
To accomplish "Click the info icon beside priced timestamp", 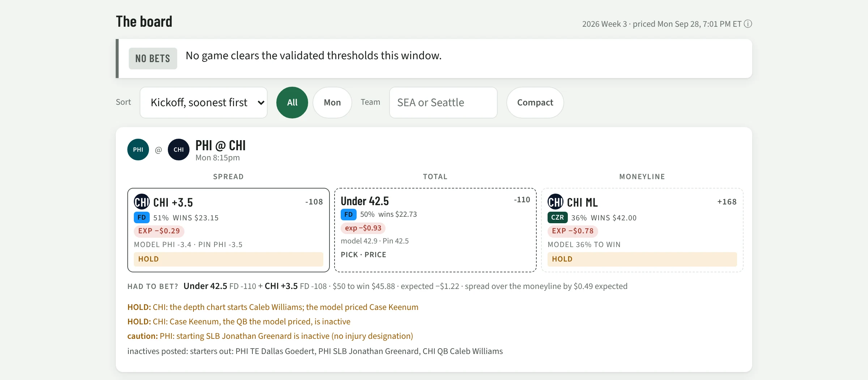I will pos(748,24).
